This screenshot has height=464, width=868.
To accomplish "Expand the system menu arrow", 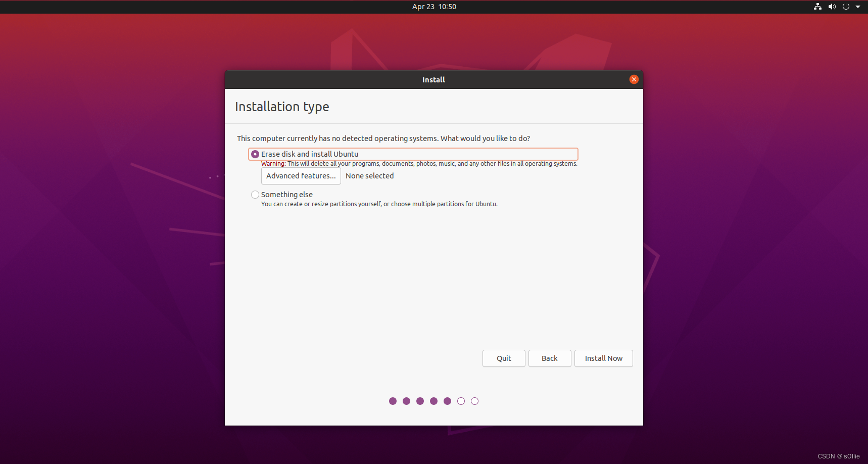I will (858, 7).
